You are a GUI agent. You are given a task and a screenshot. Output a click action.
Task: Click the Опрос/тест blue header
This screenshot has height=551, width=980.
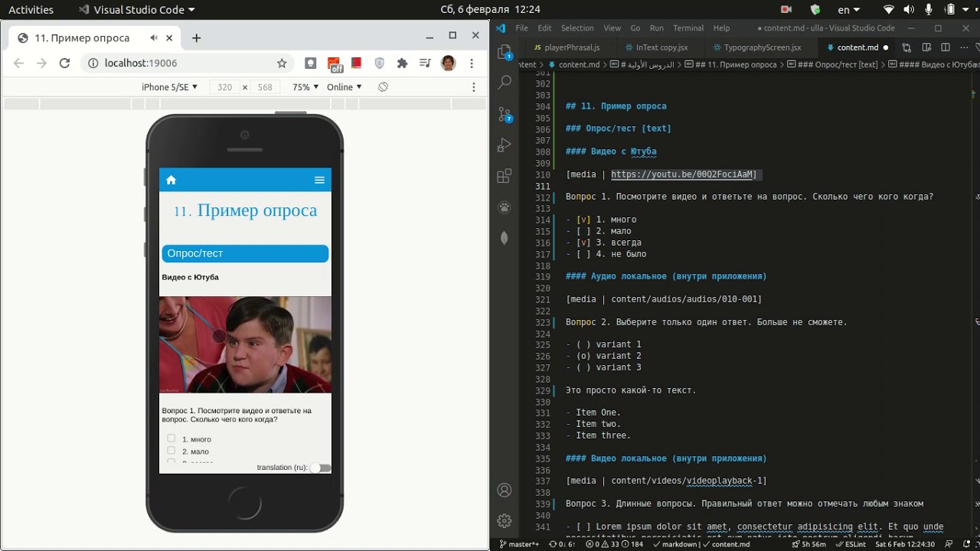pyautogui.click(x=245, y=253)
